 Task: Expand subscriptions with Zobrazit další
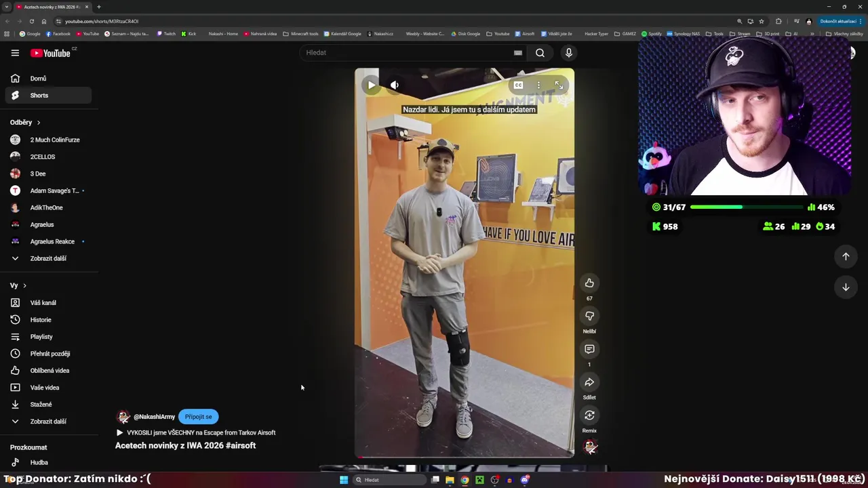point(48,258)
